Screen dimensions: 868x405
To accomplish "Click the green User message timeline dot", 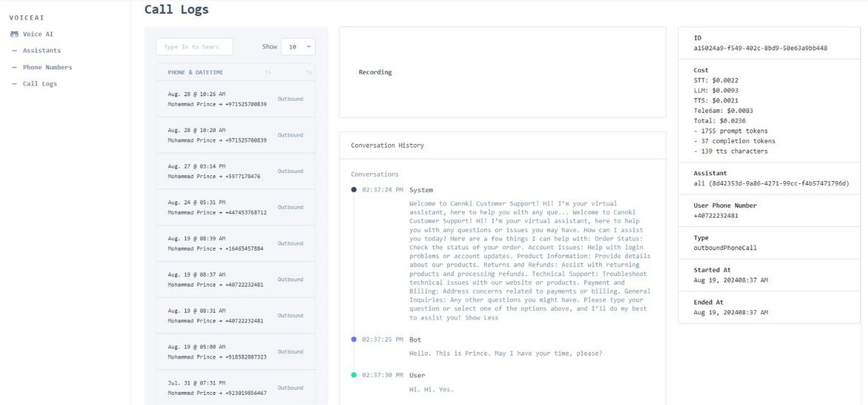I will [354, 375].
